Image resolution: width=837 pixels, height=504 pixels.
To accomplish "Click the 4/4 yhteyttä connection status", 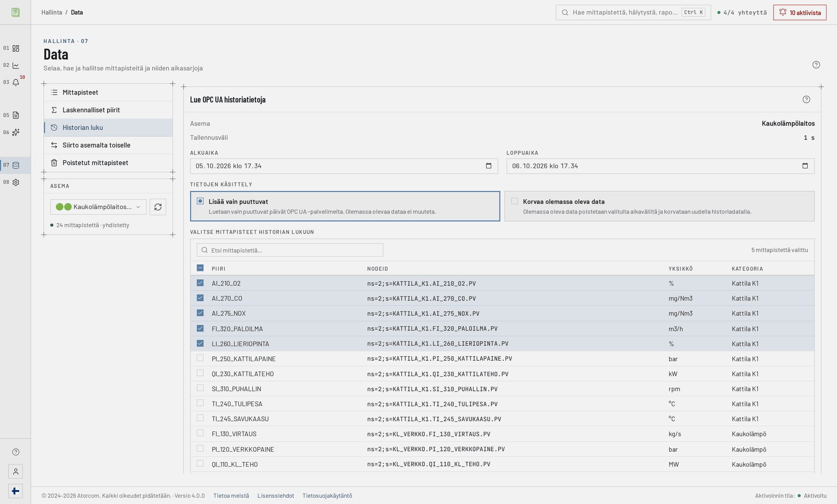I will click(742, 13).
